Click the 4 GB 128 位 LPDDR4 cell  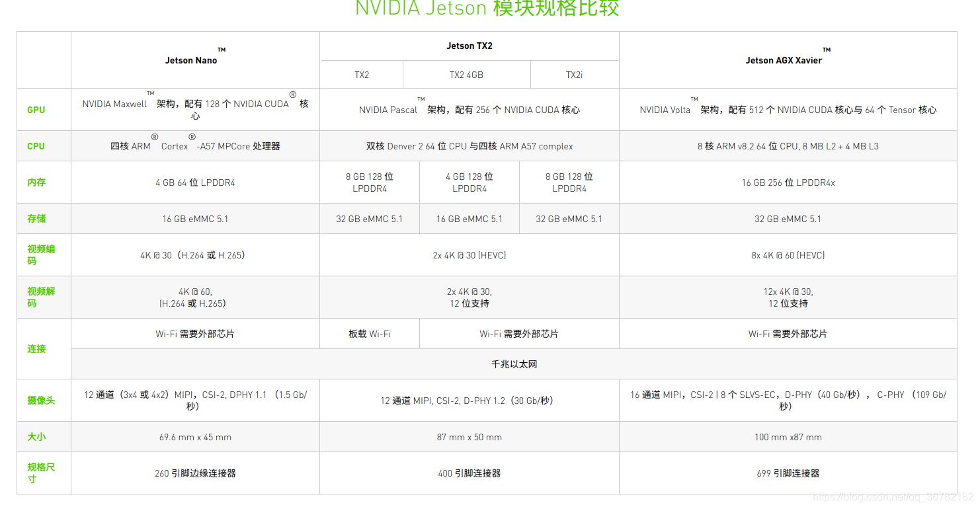click(470, 182)
